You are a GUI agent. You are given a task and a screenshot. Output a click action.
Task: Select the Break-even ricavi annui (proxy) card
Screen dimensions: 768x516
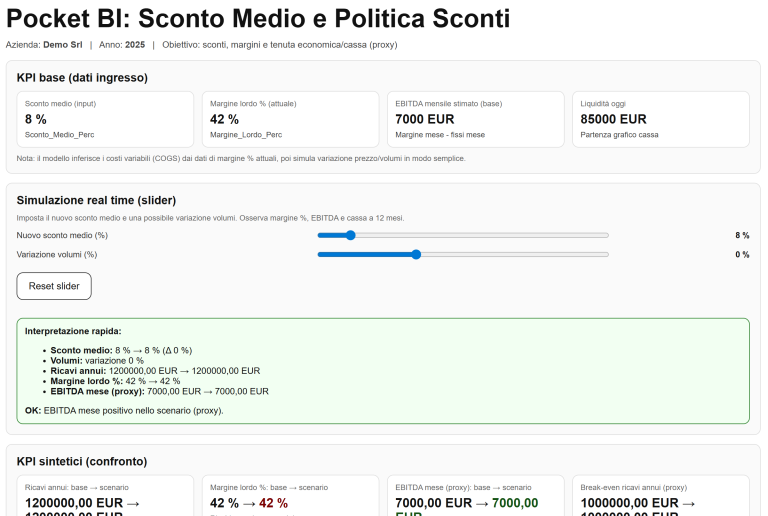point(660,495)
